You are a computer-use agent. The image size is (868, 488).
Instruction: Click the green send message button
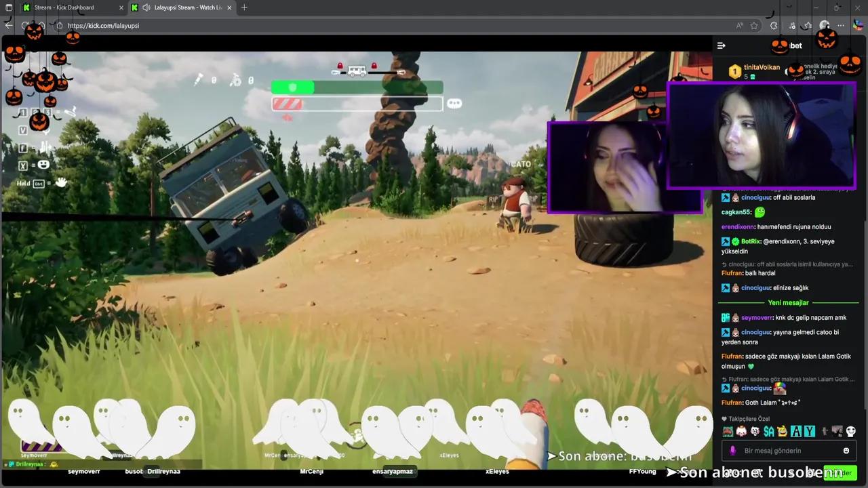point(841,472)
